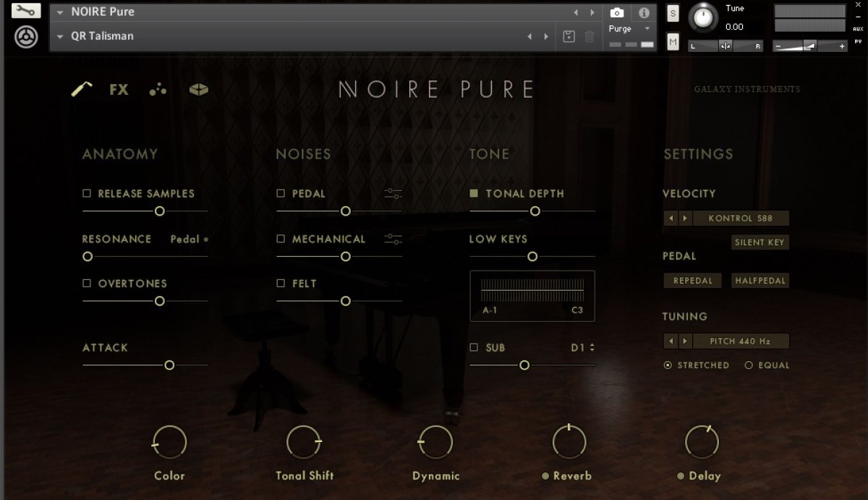Click the Dynamic knob
The height and width of the screenshot is (500, 868).
435,442
